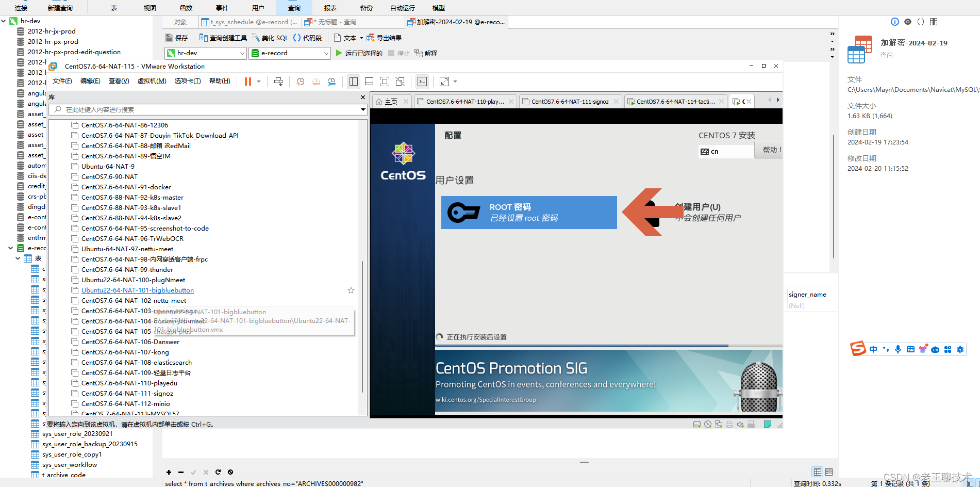Open the hr-dev connection combo box
980x487 pixels.
(x=206, y=53)
